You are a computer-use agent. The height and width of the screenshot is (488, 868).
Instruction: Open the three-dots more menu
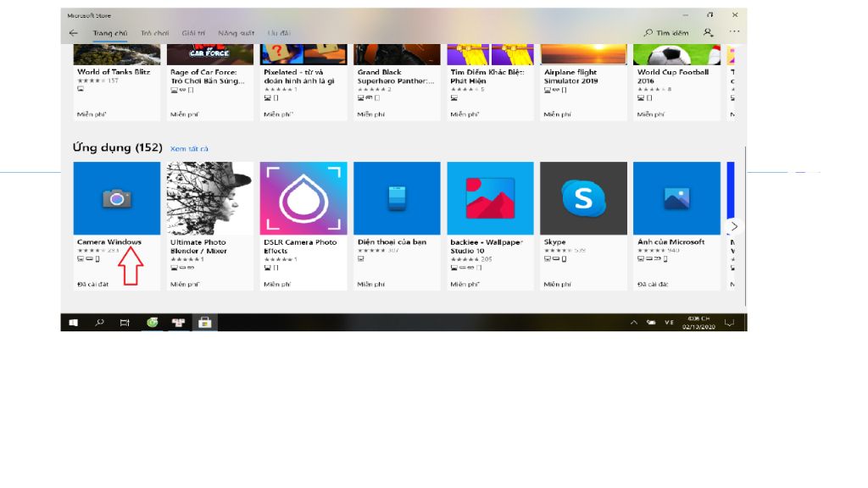(x=734, y=31)
